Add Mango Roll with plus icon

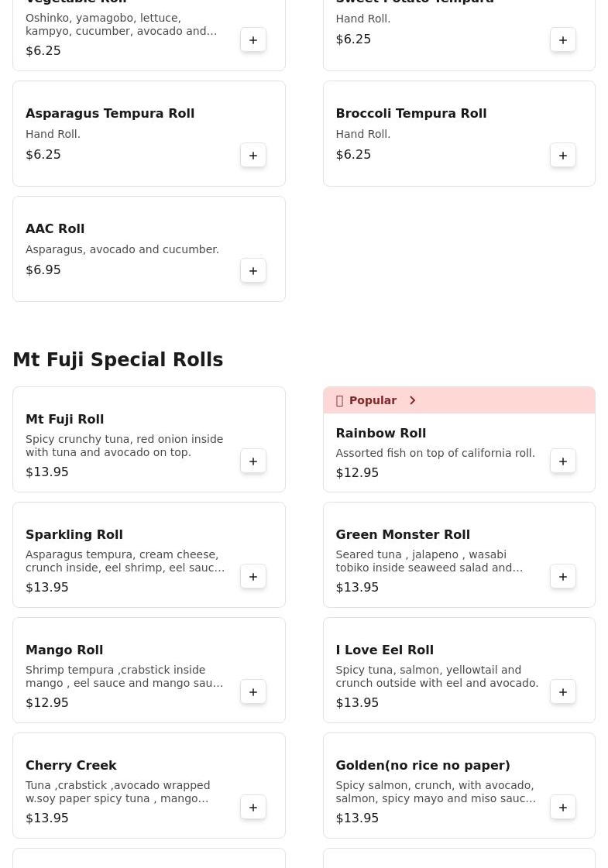click(253, 692)
